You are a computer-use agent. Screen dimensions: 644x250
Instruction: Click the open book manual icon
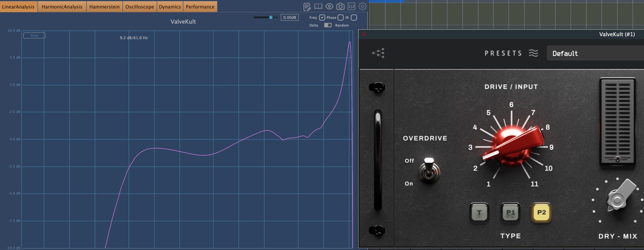coord(318,7)
